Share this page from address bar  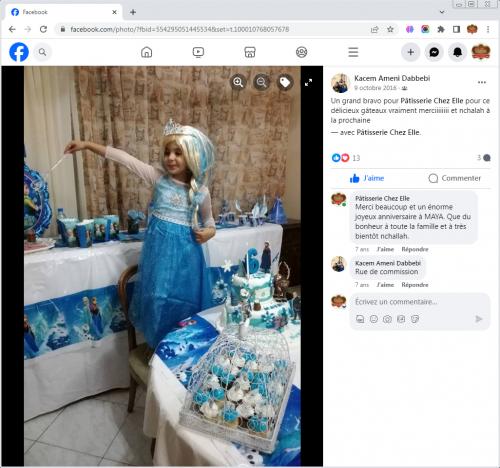tap(375, 29)
